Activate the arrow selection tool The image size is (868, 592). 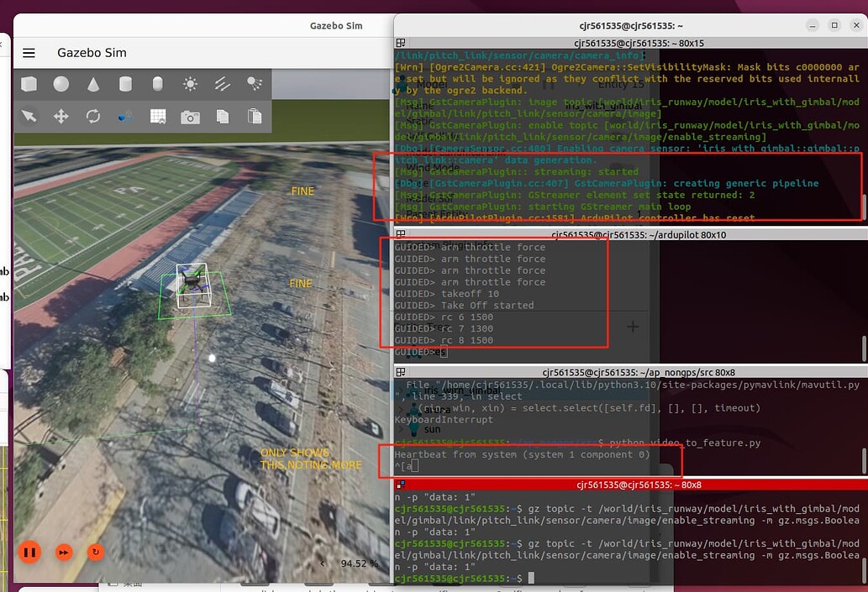pos(29,116)
